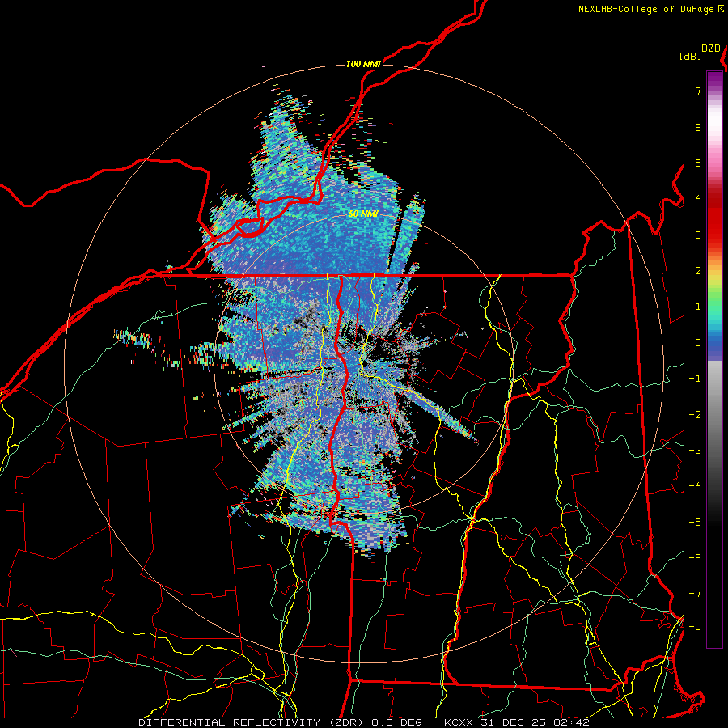Click the [dB] units label
Image resolution: width=728 pixels, height=728 pixels.
[690, 57]
